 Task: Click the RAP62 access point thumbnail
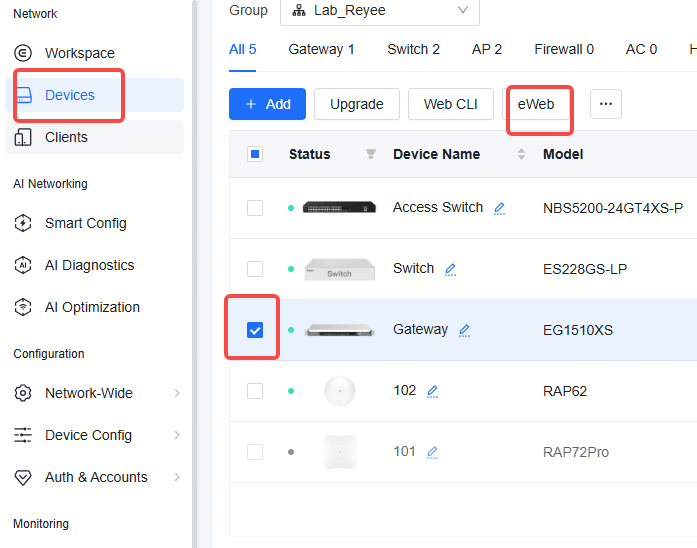click(340, 391)
